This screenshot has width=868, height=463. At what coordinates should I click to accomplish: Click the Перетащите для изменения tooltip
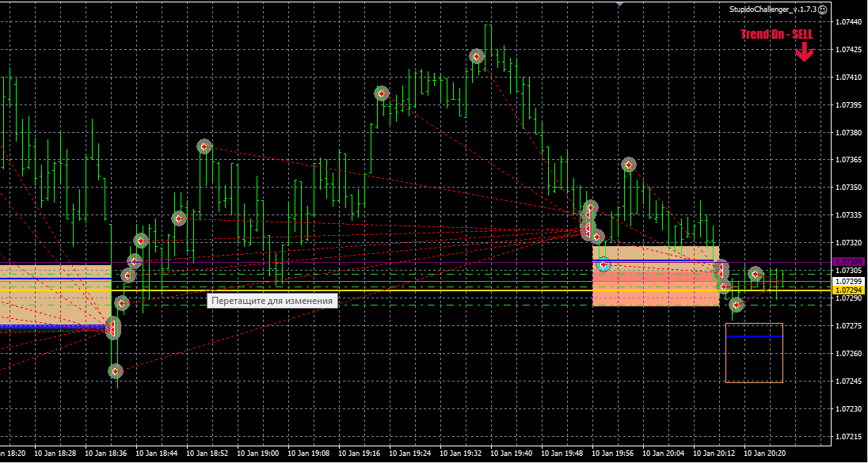(x=272, y=301)
